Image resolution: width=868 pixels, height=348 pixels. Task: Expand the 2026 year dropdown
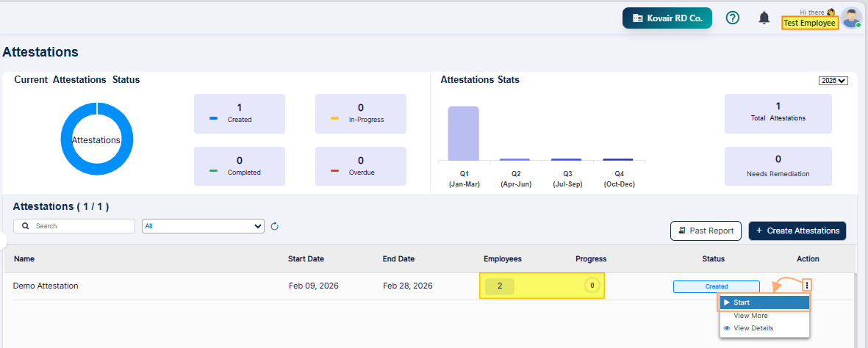[833, 81]
